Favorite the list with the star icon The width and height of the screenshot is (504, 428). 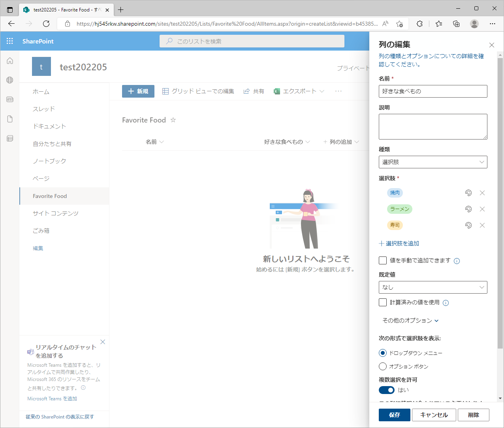(x=173, y=120)
